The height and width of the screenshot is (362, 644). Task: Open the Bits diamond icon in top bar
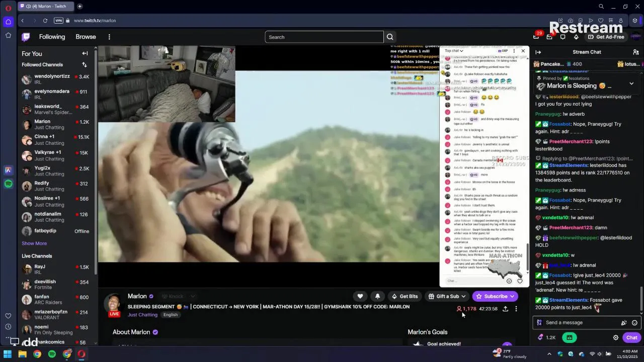(576, 37)
